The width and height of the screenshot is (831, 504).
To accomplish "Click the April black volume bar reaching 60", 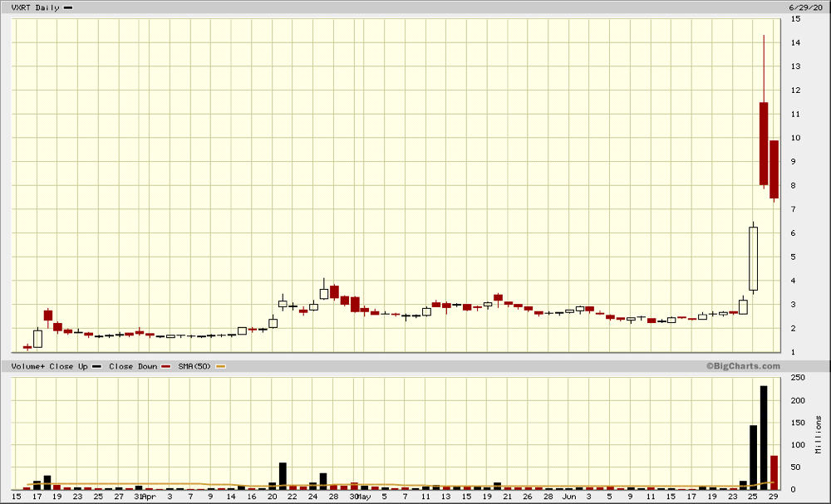I will tap(283, 476).
